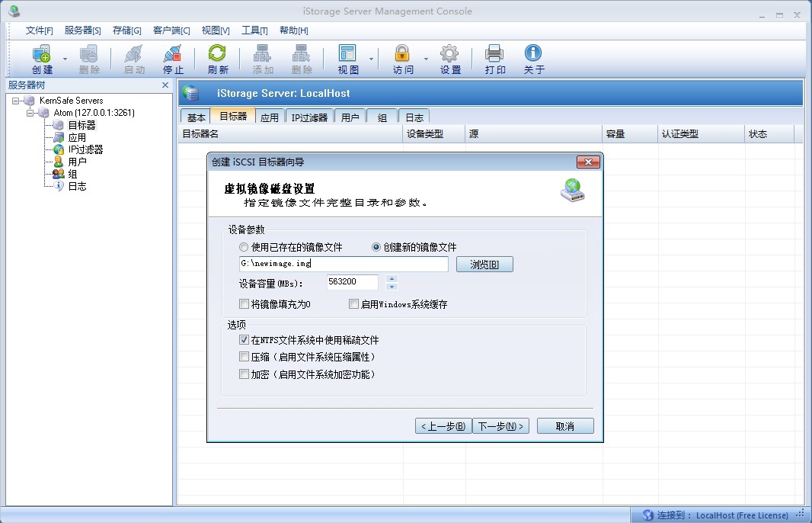Screen dimensions: 812x523
Task: Select 日志 node in server tree
Action: click(x=77, y=186)
